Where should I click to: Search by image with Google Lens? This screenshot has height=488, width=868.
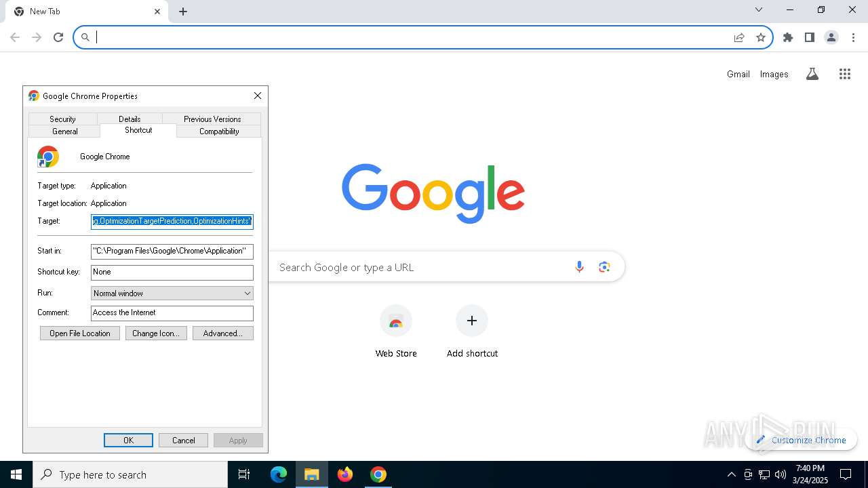pos(604,267)
